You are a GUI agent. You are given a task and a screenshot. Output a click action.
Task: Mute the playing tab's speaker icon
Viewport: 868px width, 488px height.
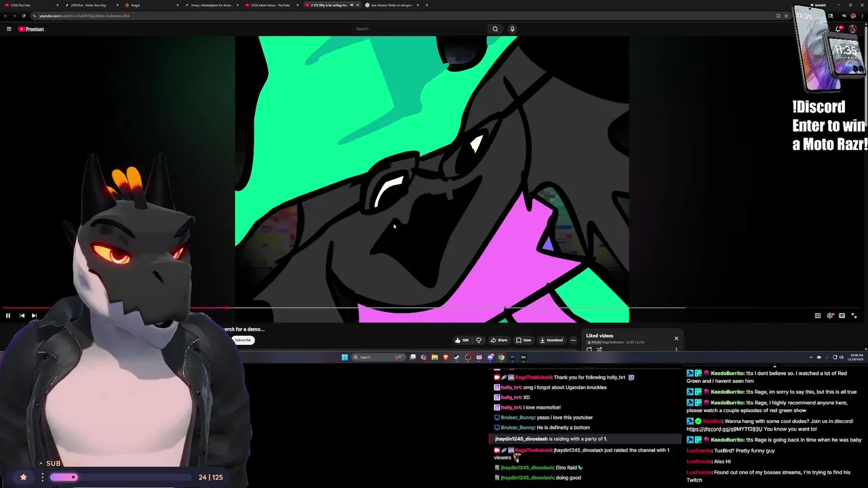(351, 5)
